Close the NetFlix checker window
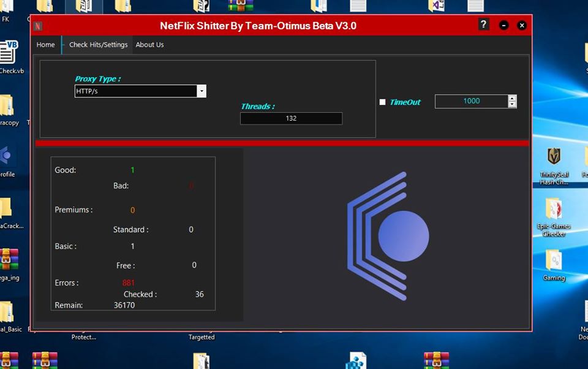588x369 pixels. (x=522, y=25)
